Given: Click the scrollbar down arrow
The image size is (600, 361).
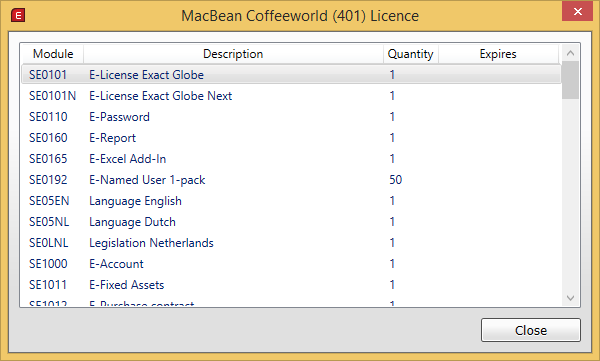Looking at the screenshot, I should [x=571, y=298].
